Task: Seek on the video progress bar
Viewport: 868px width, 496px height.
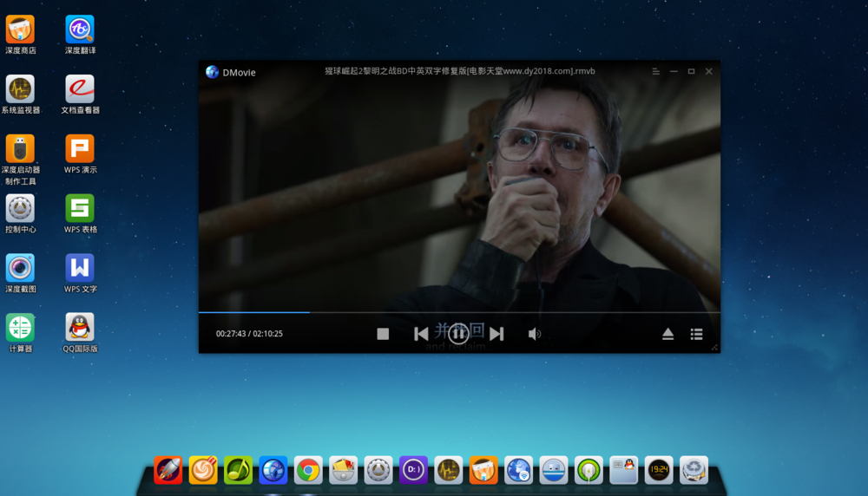Action: coord(458,312)
